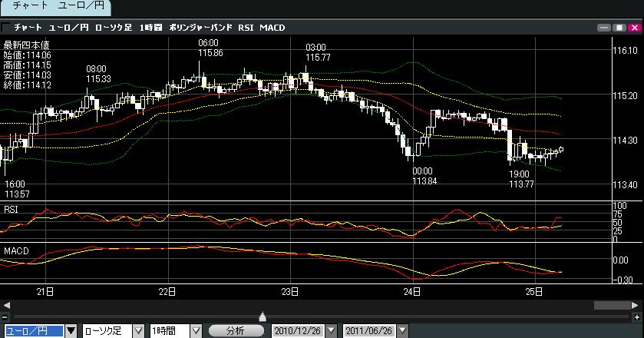Click the 始値:114.06 open value
Screen dimensions: 644x338
[x=28, y=55]
